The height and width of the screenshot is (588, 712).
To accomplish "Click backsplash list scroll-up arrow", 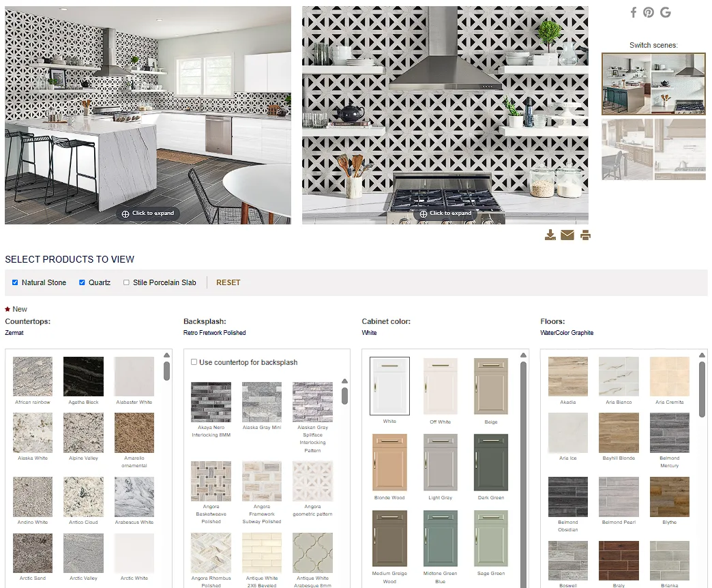I will coord(344,381).
